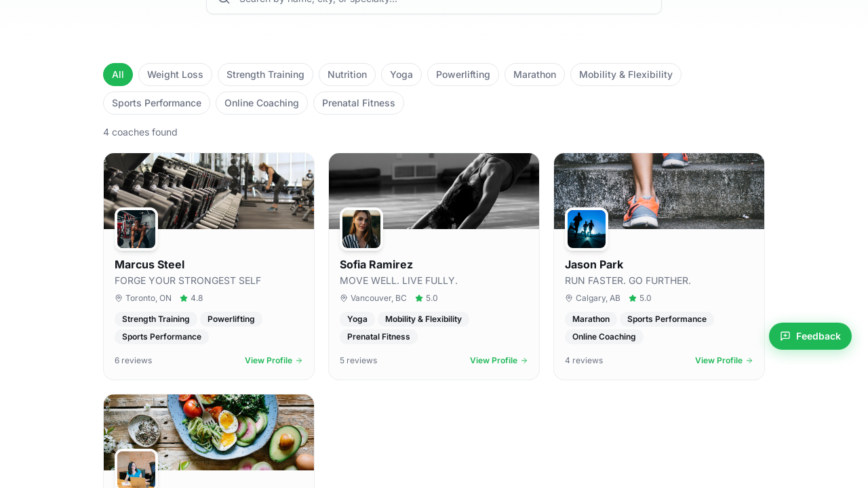Click the star icon beside 4.8 rating
The image size is (868, 488).
(184, 298)
